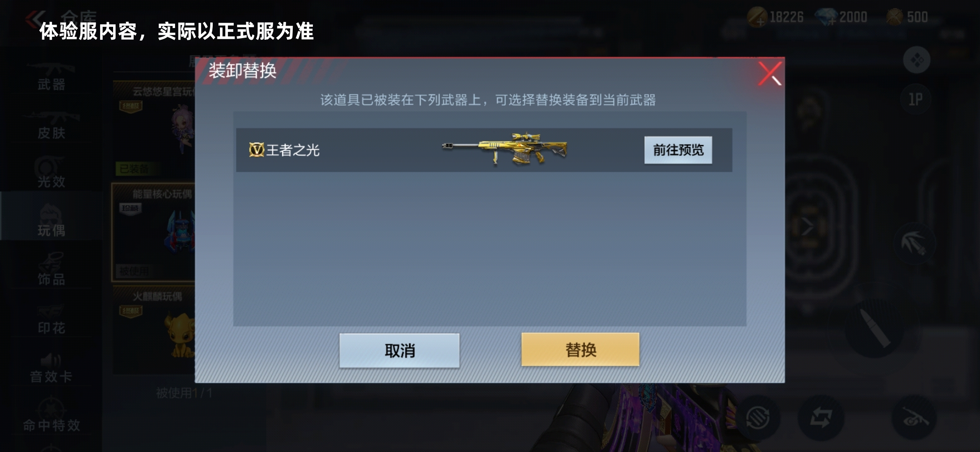
Task: Toggle the hide-eye visibility icon
Action: point(915,418)
